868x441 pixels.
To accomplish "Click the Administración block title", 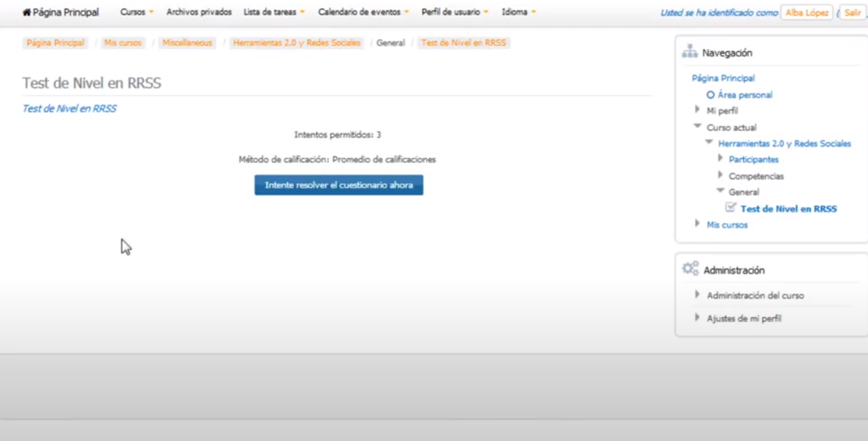I will (734, 270).
